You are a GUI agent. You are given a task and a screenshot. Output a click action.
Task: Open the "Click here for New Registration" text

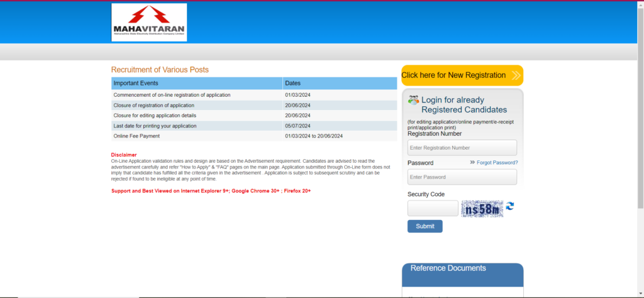453,75
